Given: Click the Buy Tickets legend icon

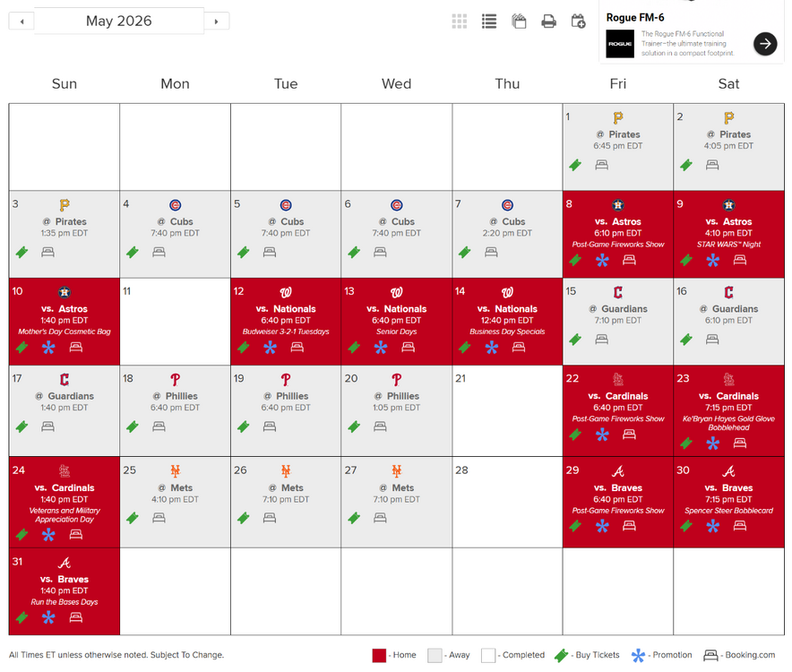Looking at the screenshot, I should click(x=561, y=655).
